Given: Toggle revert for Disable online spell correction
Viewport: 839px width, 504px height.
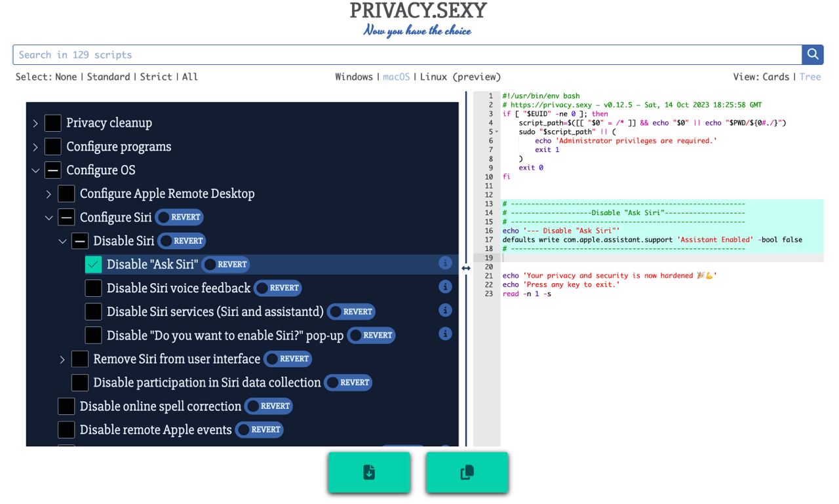Looking at the screenshot, I should click(269, 406).
